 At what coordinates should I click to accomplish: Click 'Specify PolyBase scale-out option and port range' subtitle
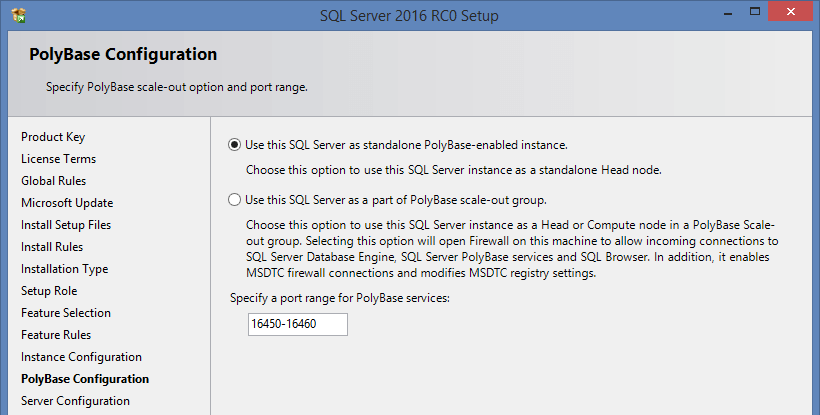pos(177,87)
